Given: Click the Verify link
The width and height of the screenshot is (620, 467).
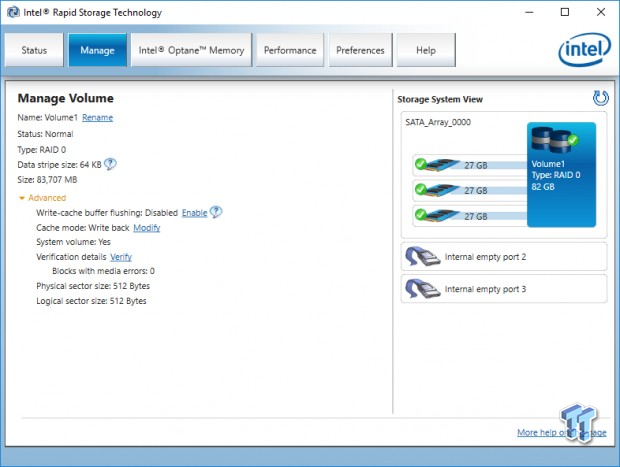Looking at the screenshot, I should pos(121,257).
